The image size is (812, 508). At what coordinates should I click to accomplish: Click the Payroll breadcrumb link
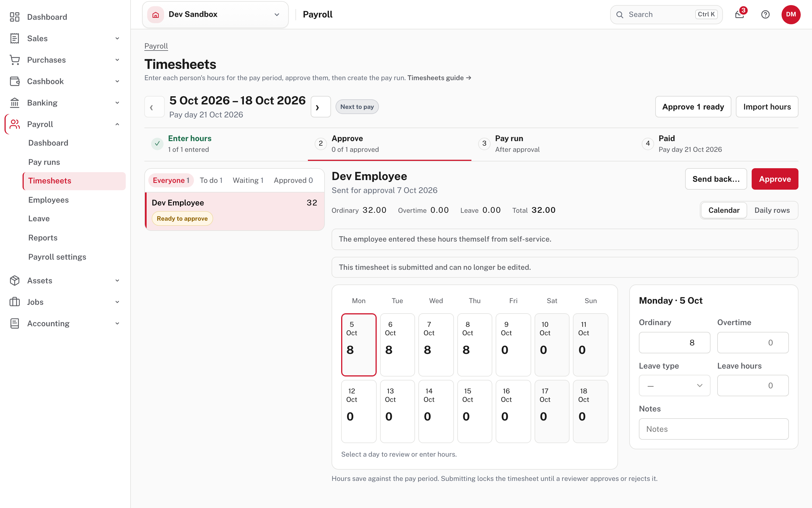[x=156, y=46]
